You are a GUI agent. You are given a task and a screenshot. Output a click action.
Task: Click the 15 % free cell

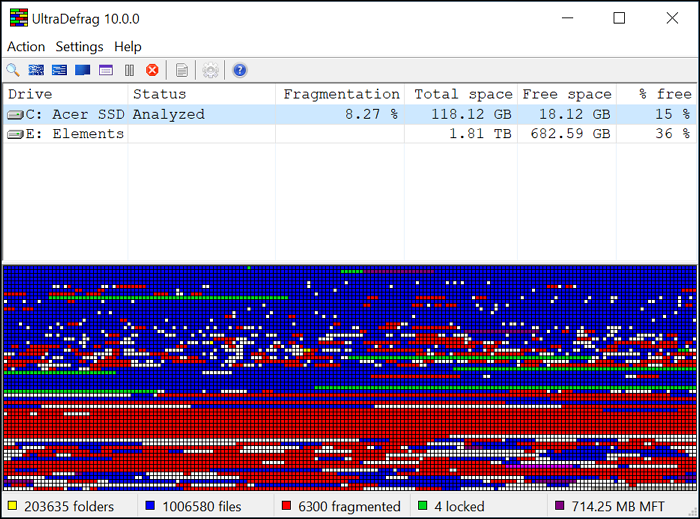(x=672, y=114)
